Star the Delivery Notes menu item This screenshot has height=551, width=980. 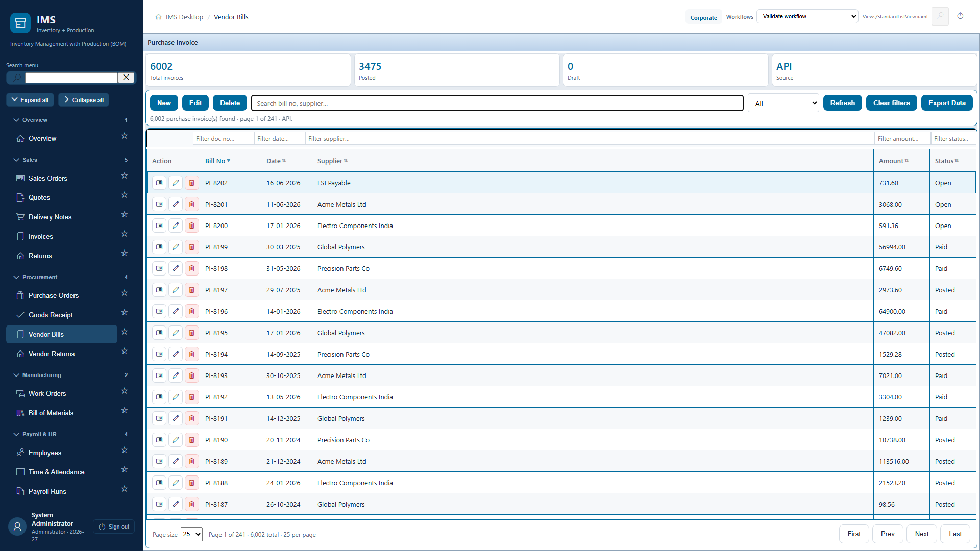click(x=124, y=215)
